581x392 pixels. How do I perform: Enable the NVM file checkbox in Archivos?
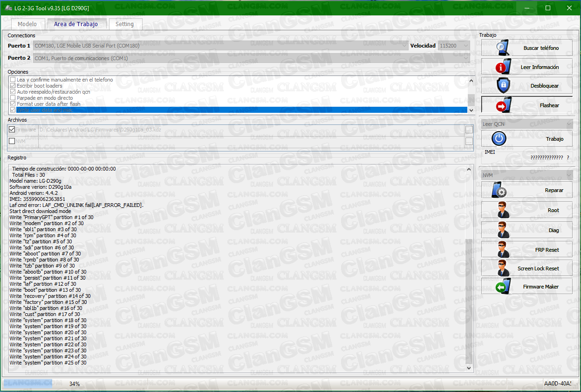[x=12, y=141]
